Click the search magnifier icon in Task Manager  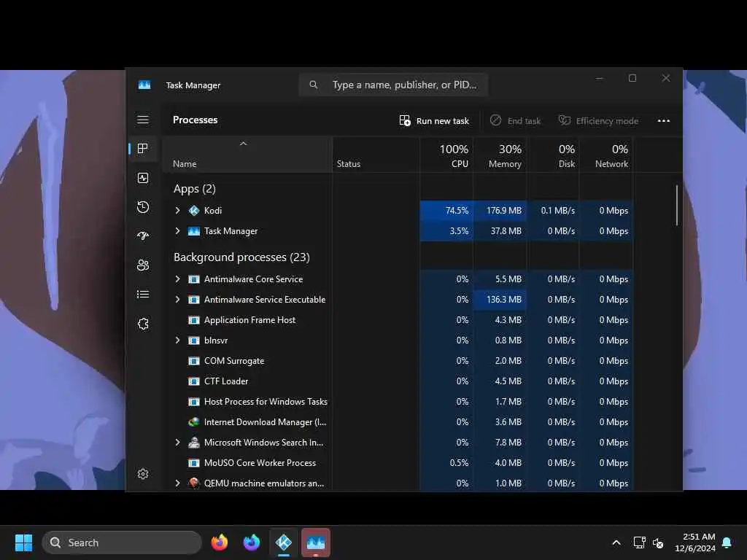click(x=314, y=85)
